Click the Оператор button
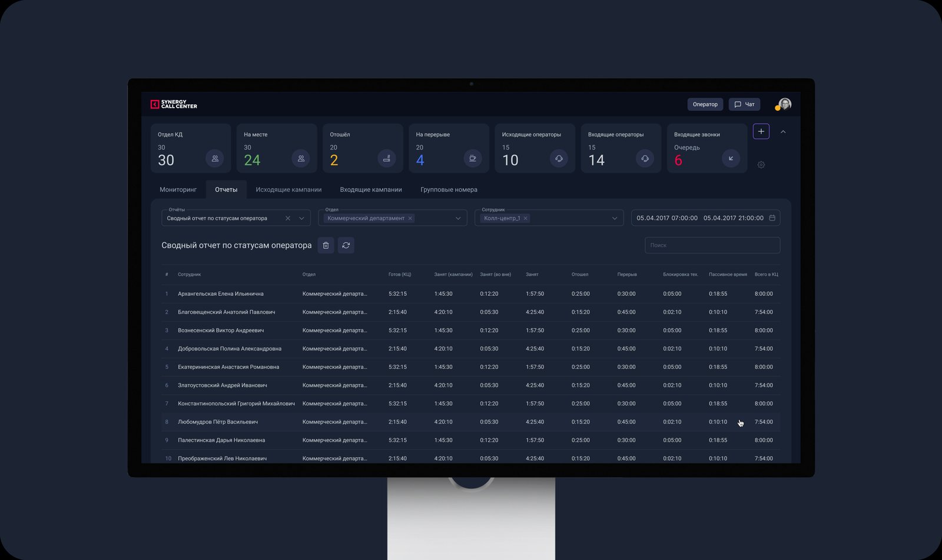 705,104
